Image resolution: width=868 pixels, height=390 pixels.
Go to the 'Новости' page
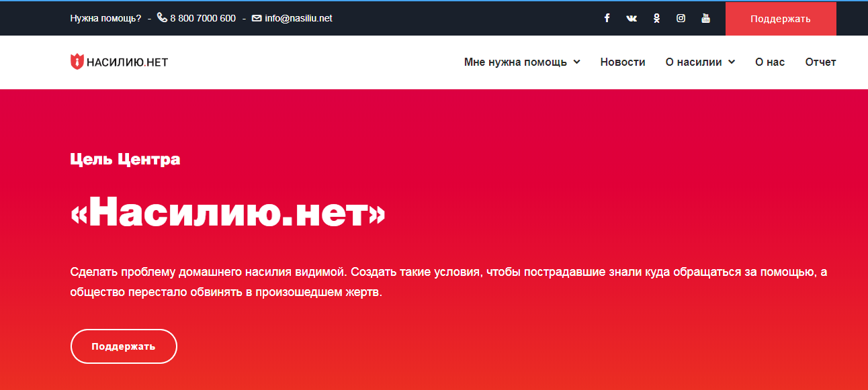(623, 62)
